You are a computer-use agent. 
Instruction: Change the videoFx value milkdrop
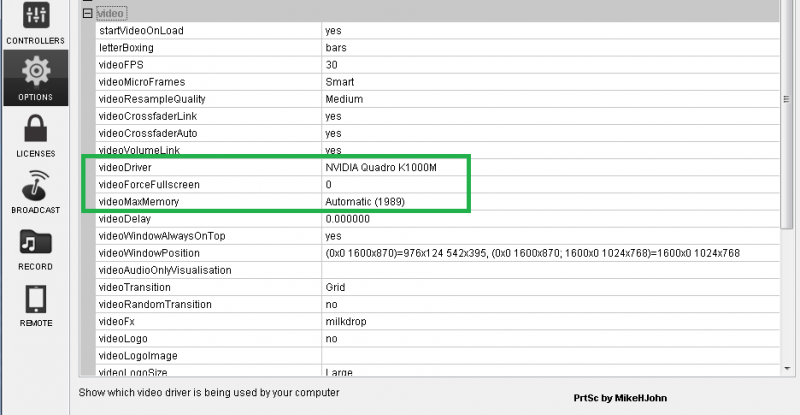[x=346, y=322]
